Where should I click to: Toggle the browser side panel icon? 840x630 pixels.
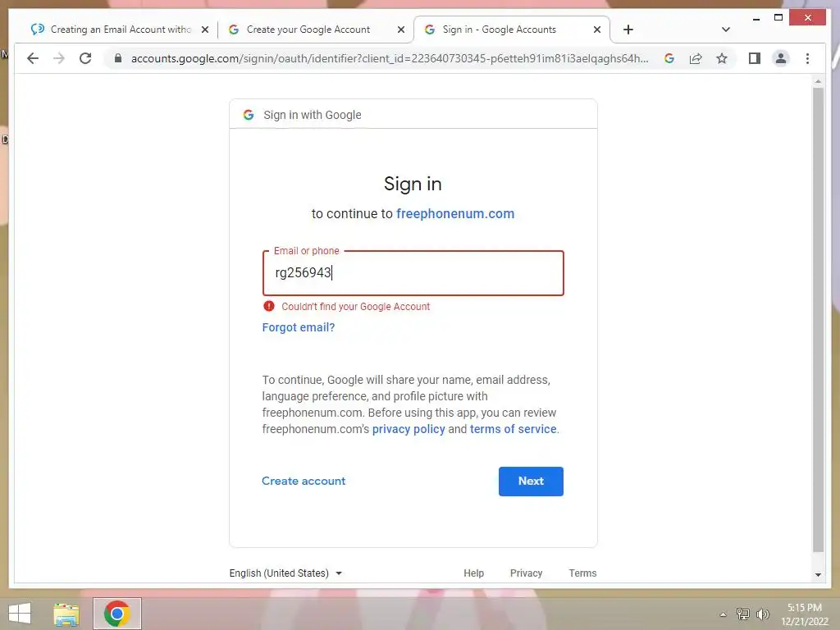755,58
